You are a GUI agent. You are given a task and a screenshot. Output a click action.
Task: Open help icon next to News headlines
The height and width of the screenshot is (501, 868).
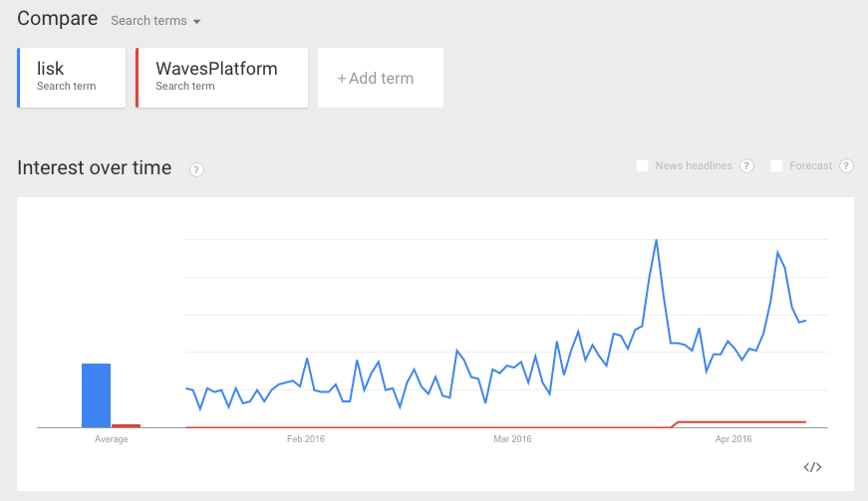click(x=746, y=166)
